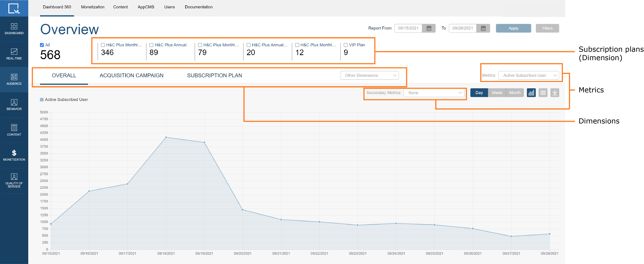Open the Behavior sidebar section
This screenshot has width=644, height=264.
(14, 105)
